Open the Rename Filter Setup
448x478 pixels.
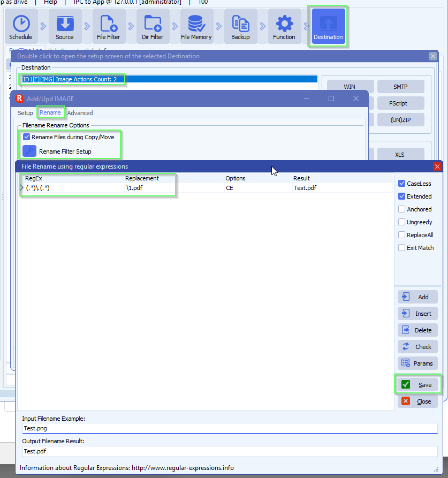[x=29, y=151]
